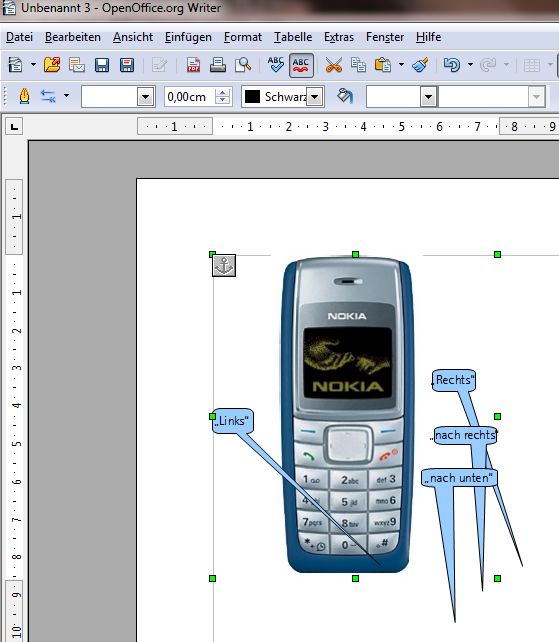Select the "nach unten" callout shape
This screenshot has width=559, height=642.
(459, 478)
